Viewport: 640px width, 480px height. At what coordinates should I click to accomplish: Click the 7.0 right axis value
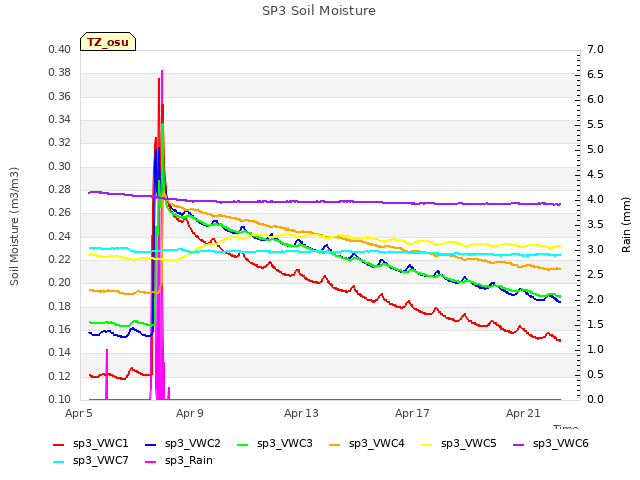(596, 49)
